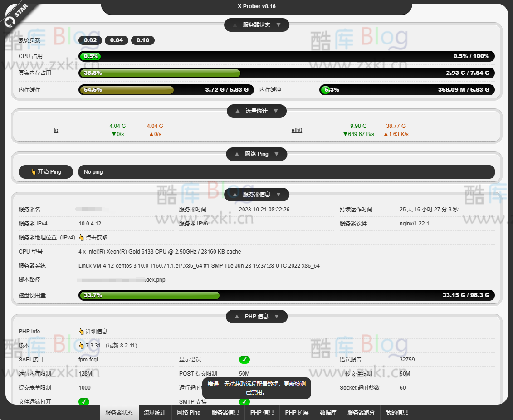Switch to the PHP 扩展 bottom tab

pyautogui.click(x=297, y=413)
